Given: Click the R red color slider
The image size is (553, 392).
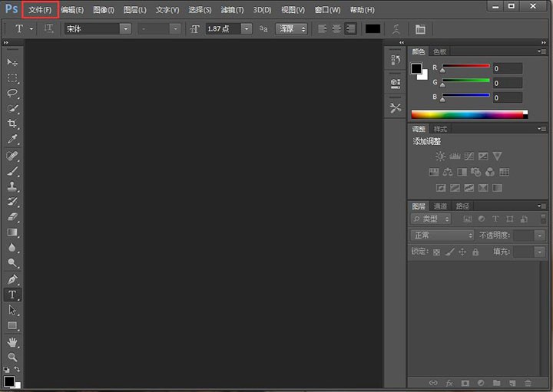Looking at the screenshot, I should (x=466, y=66).
